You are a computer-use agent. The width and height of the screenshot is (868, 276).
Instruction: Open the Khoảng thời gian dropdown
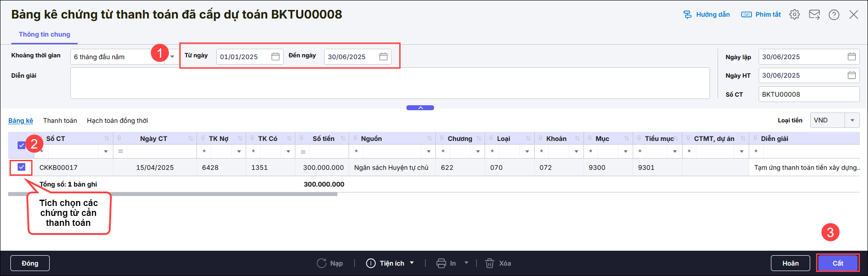pos(172,56)
